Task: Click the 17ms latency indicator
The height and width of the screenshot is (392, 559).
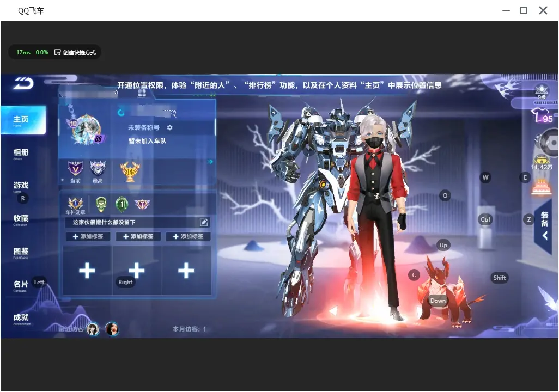Action: point(23,52)
